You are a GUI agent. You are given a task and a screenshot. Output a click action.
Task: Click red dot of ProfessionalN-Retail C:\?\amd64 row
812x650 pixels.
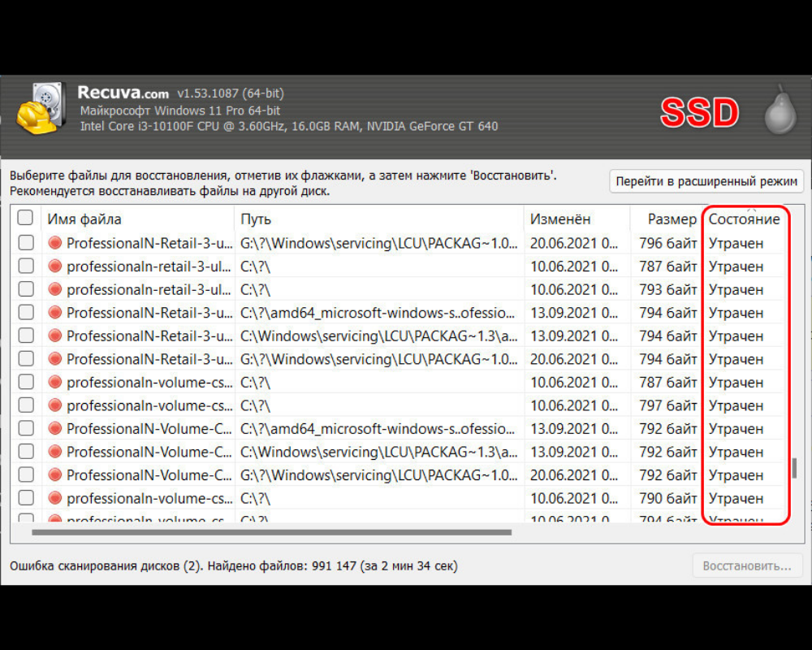click(55, 313)
